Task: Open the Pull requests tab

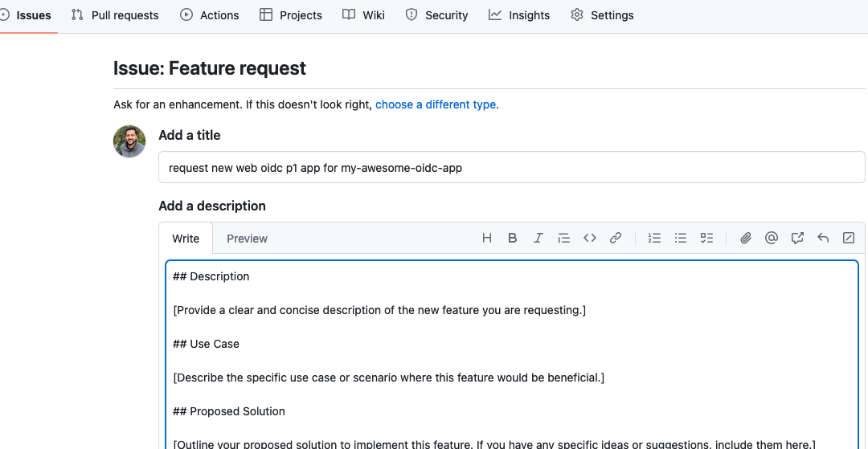Action: point(115,15)
